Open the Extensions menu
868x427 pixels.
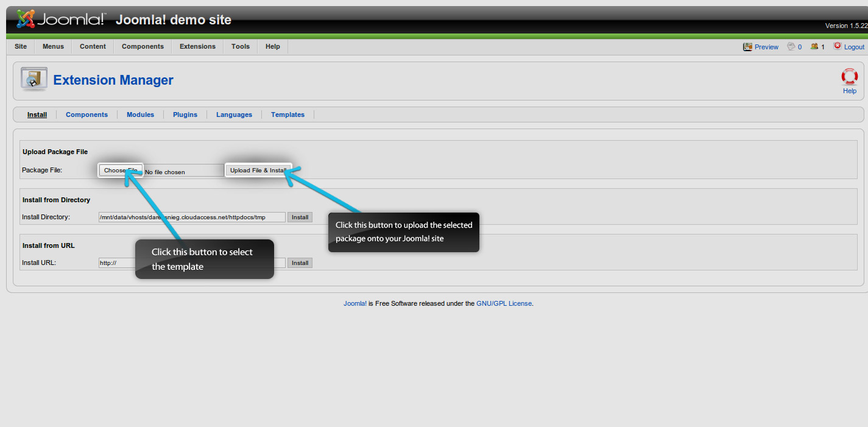coord(197,46)
